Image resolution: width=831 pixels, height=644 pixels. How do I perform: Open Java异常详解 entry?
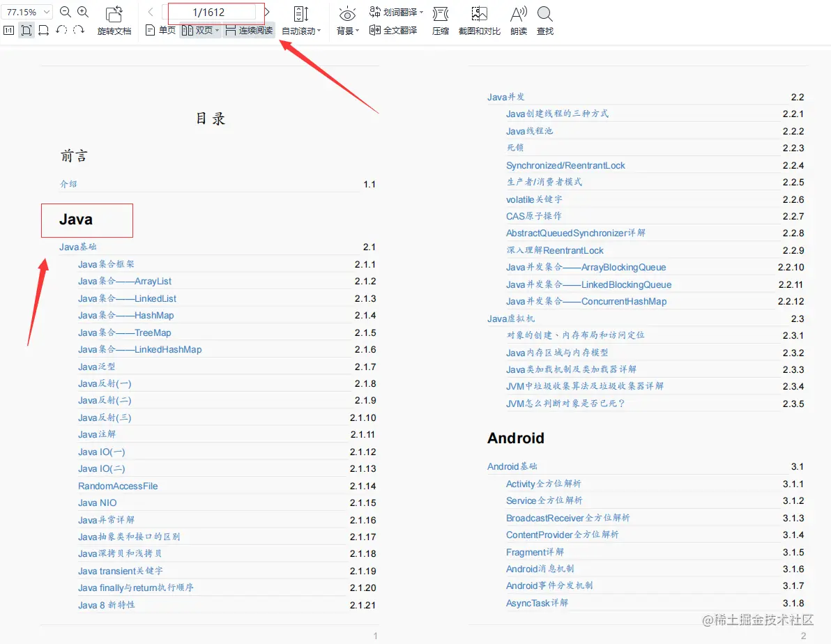[106, 520]
